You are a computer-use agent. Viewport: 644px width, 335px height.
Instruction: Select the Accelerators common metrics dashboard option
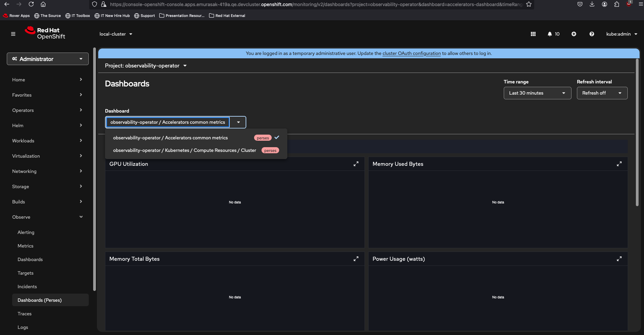pos(196,138)
